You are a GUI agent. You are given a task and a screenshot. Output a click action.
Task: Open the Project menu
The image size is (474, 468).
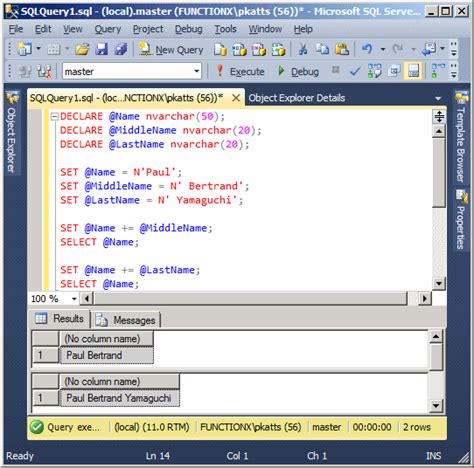pyautogui.click(x=148, y=29)
